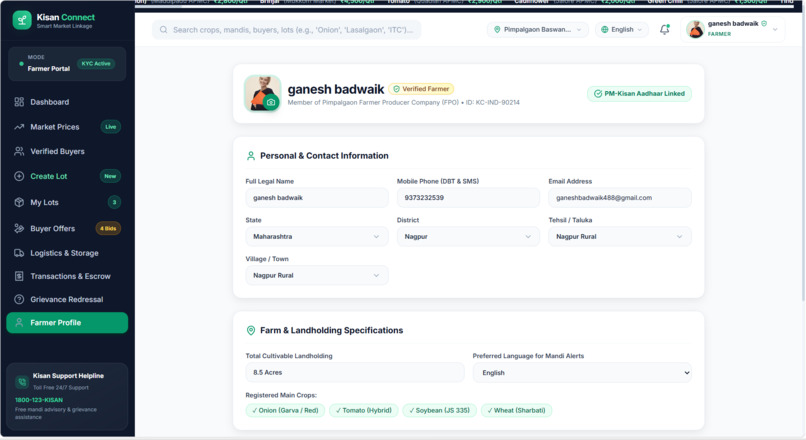Image resolution: width=806 pixels, height=440 pixels.
Task: Click the Verified Farmer badge
Action: tap(421, 89)
